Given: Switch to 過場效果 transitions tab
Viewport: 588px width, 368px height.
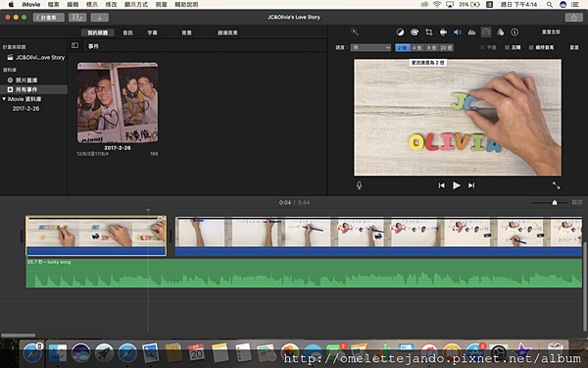Looking at the screenshot, I should [227, 32].
